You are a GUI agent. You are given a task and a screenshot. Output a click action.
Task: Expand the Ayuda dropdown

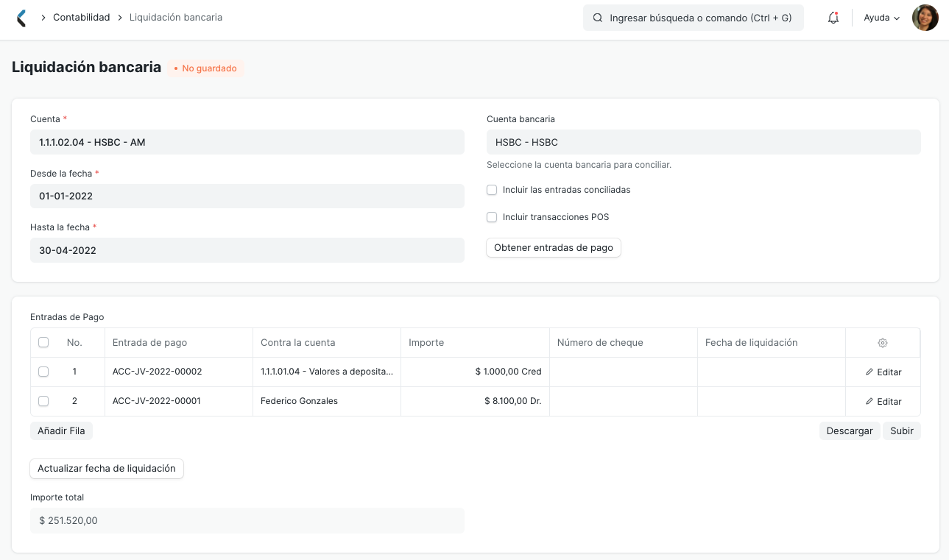coord(882,18)
